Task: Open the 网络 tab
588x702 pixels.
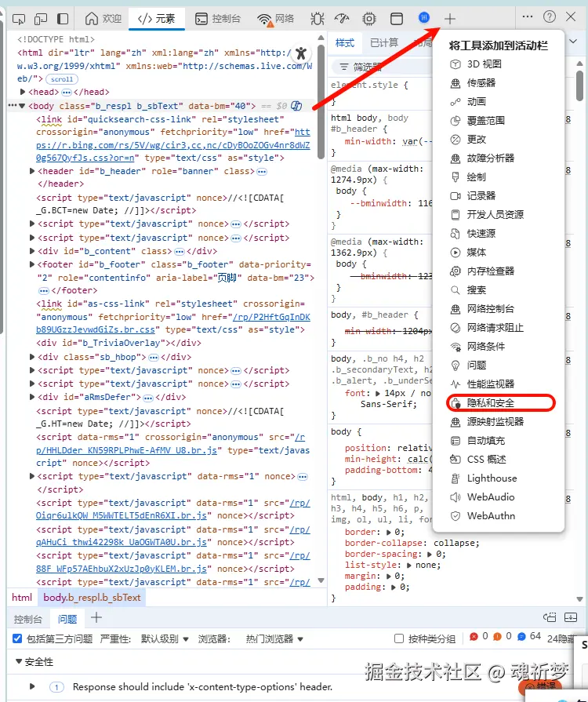Action: [276, 19]
